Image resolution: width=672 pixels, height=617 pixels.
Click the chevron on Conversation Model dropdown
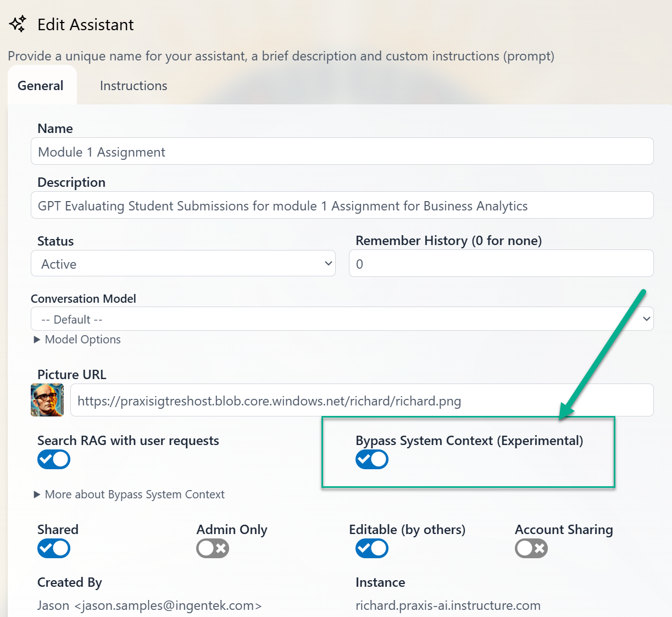pyautogui.click(x=647, y=319)
